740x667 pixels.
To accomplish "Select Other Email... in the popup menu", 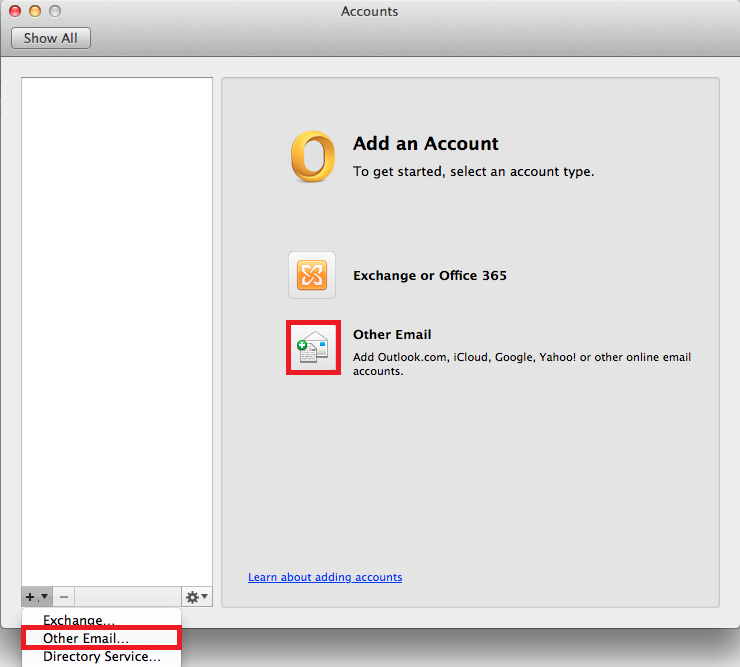I will click(86, 638).
